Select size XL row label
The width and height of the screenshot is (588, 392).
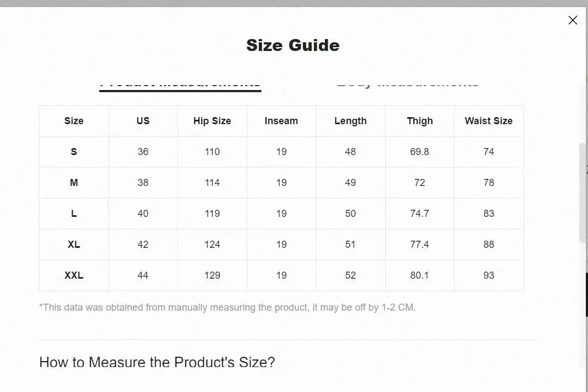[73, 245]
